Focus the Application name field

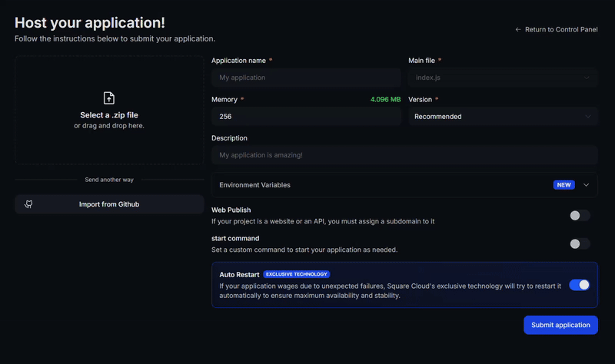point(306,78)
